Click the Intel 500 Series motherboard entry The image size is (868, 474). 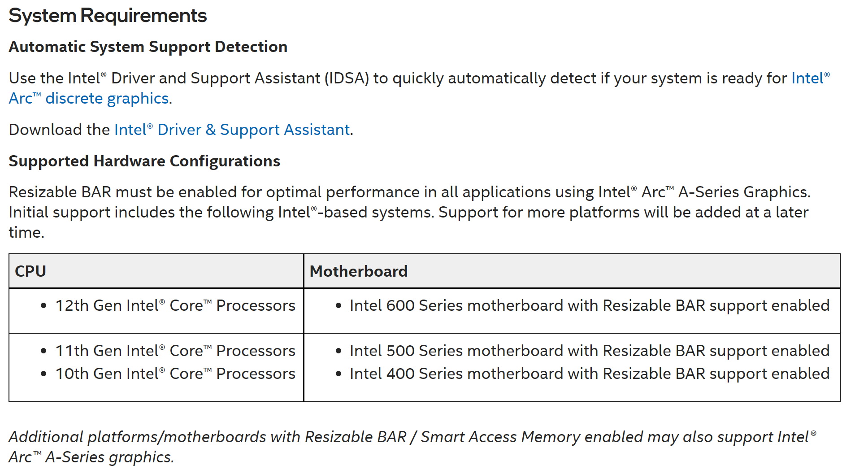click(589, 351)
